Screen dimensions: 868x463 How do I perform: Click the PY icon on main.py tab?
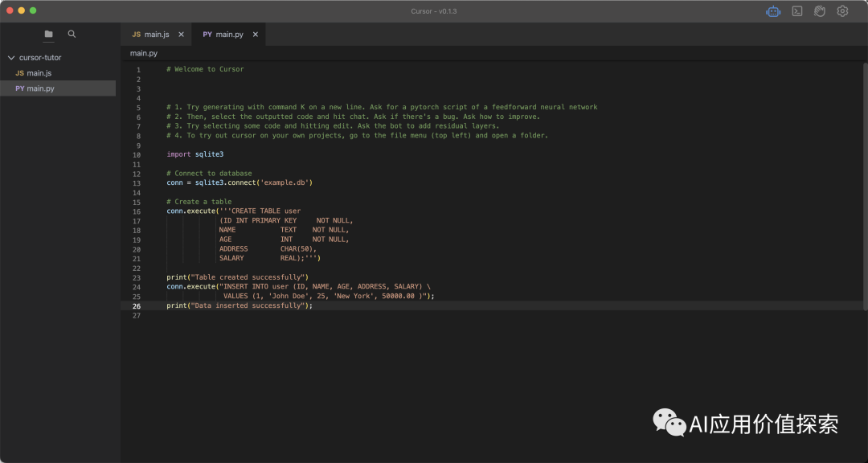click(207, 35)
